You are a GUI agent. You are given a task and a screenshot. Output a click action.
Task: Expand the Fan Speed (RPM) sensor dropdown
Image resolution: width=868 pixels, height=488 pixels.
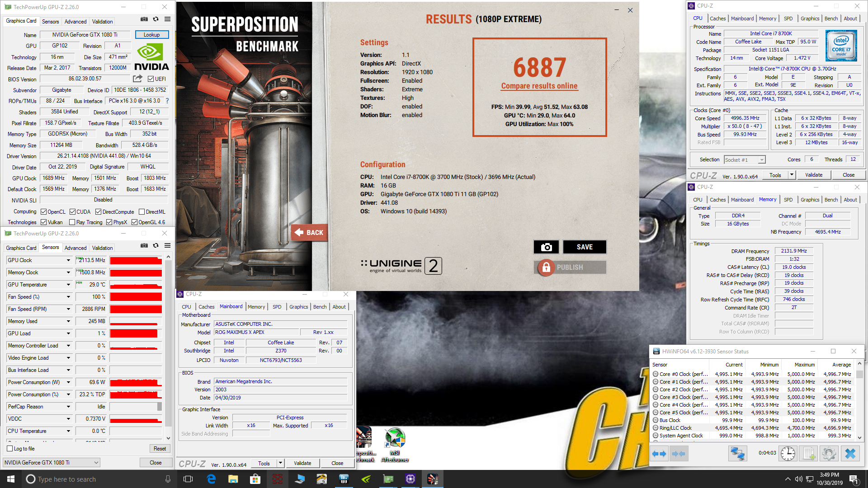pyautogui.click(x=68, y=309)
